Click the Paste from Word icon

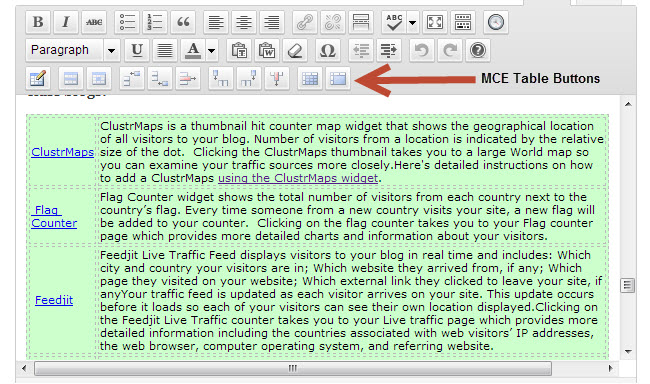(267, 50)
